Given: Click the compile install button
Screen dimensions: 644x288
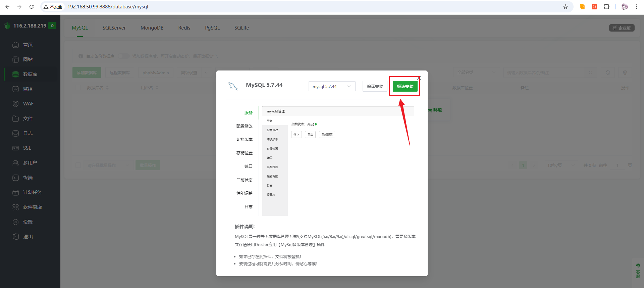Looking at the screenshot, I should coord(375,86).
